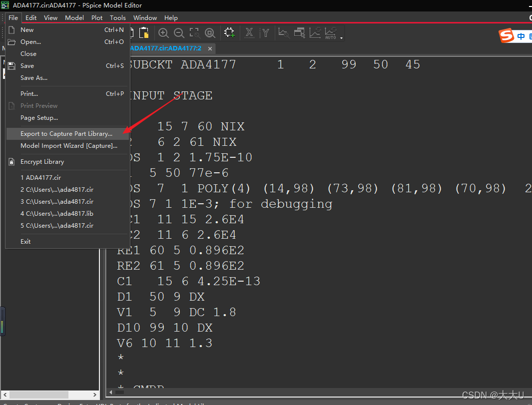This screenshot has width=532, height=405.
Task: Open recent file 1 ADA4177.cir
Action: (67, 177)
